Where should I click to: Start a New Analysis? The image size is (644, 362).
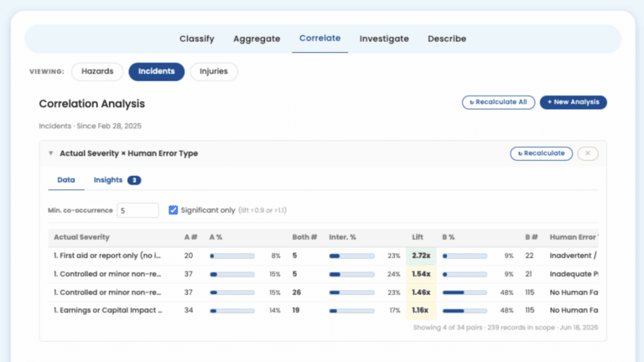(573, 102)
